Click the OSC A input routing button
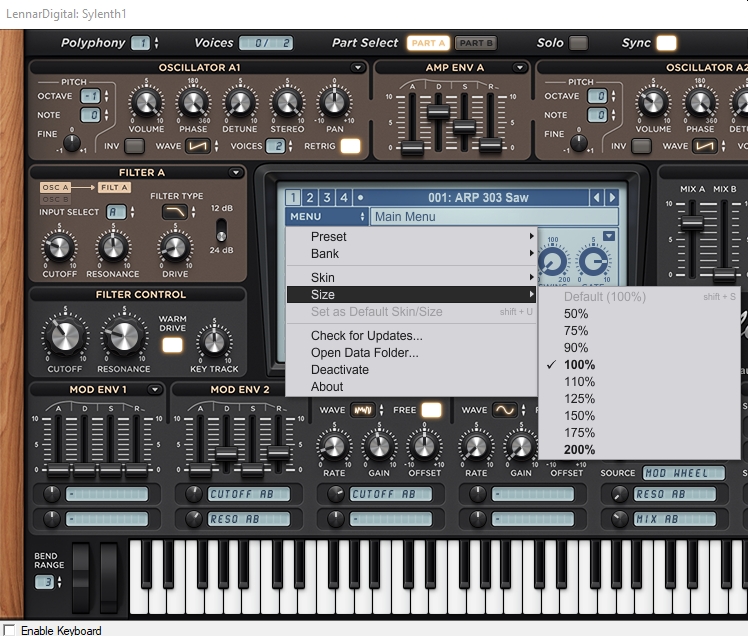This screenshot has width=748, height=636. [x=54, y=187]
